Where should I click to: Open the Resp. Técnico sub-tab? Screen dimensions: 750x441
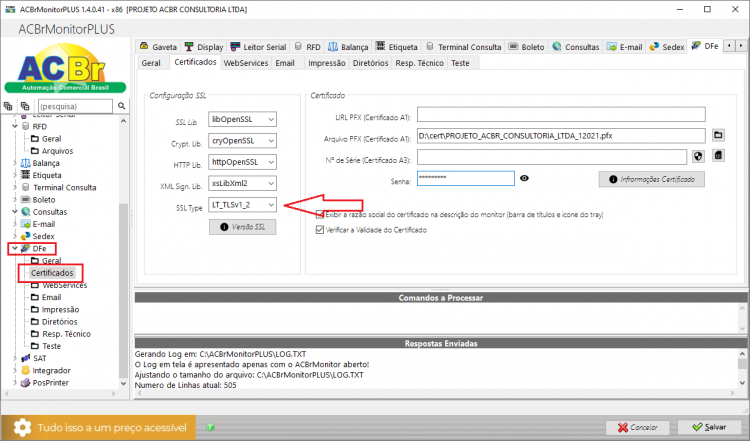[x=419, y=63]
